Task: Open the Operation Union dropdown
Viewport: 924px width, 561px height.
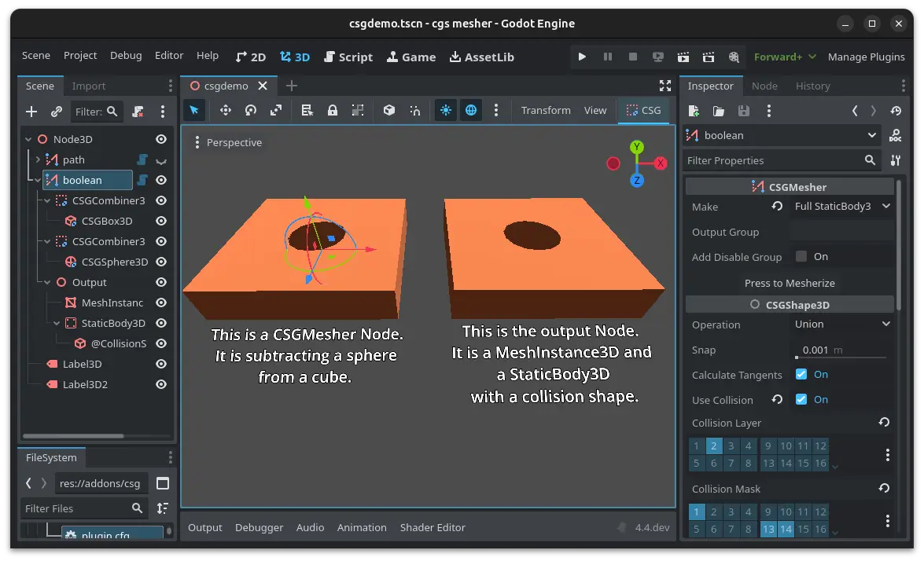Action: pyautogui.click(x=842, y=324)
